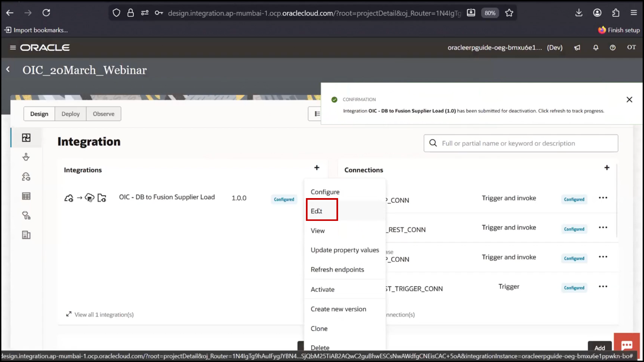Select the fifth sidebar icon with lock
This screenshot has width=644, height=362.
pos(26,215)
